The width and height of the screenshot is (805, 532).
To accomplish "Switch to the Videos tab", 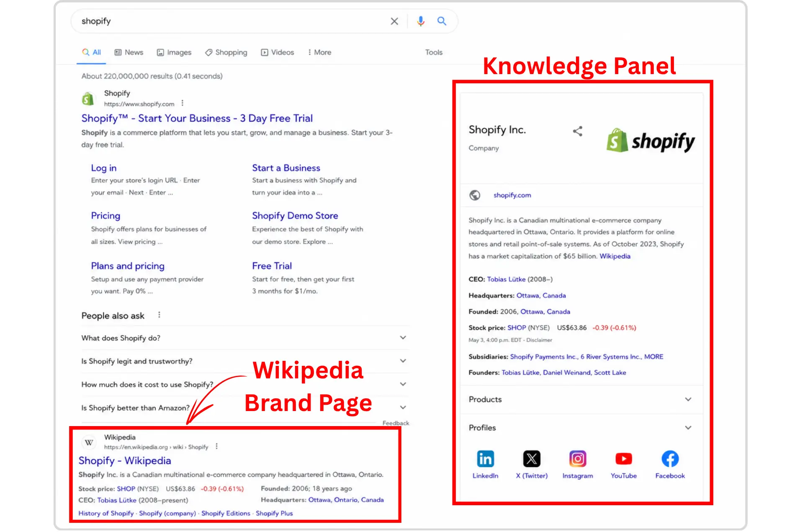I will point(278,52).
